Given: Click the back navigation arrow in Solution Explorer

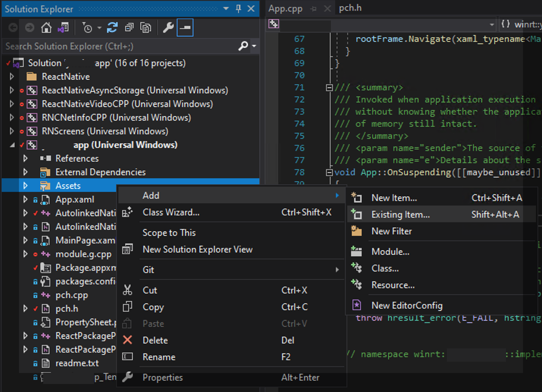Looking at the screenshot, I should (x=13, y=27).
